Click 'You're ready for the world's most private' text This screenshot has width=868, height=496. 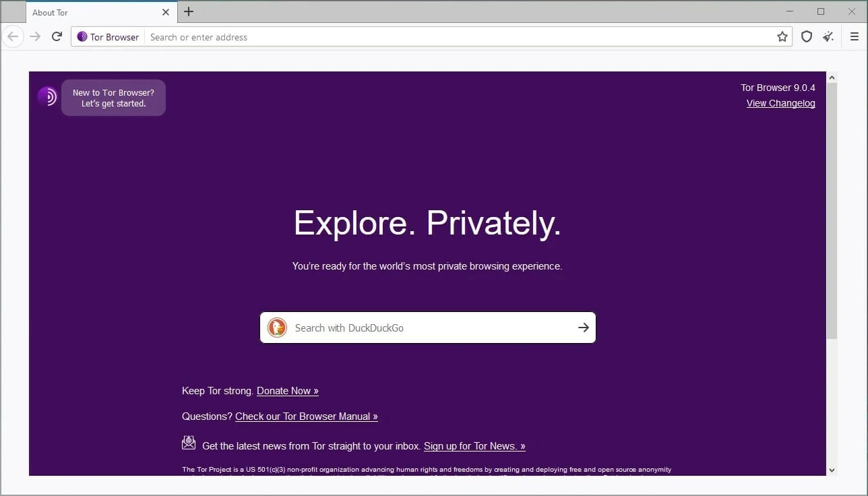click(x=427, y=266)
